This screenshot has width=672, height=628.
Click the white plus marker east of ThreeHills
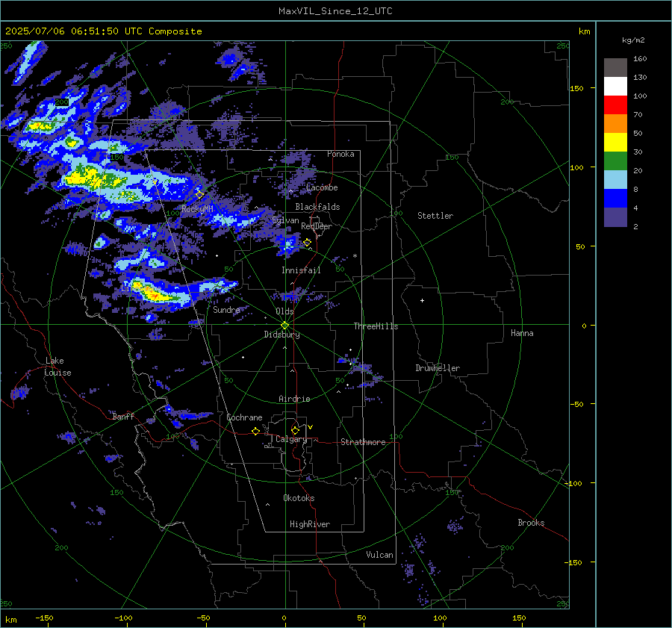tap(422, 300)
